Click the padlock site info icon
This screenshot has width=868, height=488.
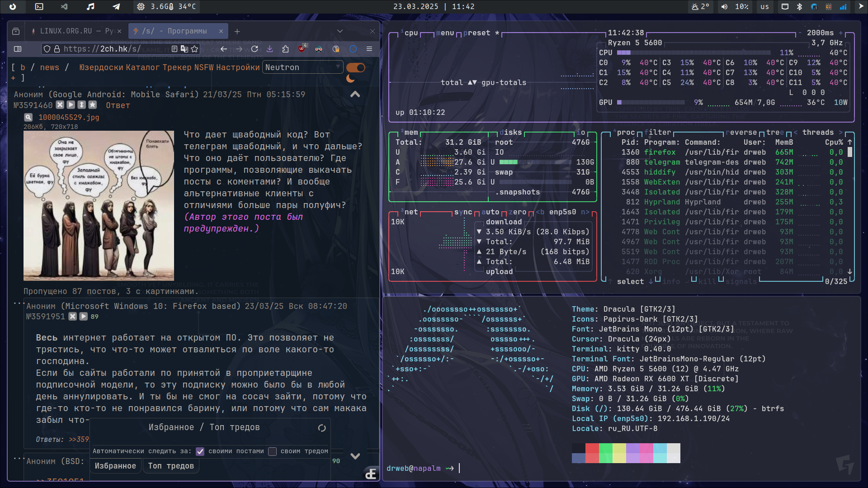pyautogui.click(x=57, y=49)
